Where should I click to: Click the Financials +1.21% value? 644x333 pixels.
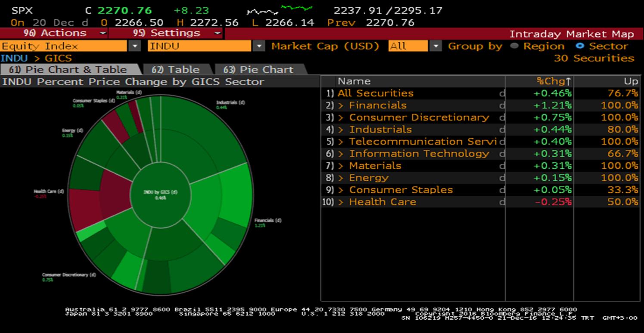pyautogui.click(x=553, y=105)
